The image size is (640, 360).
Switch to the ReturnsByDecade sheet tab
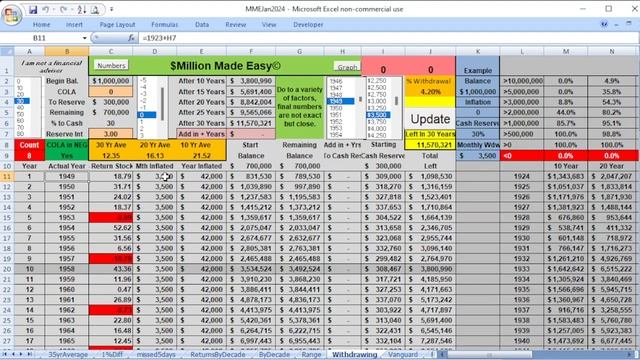point(218,354)
